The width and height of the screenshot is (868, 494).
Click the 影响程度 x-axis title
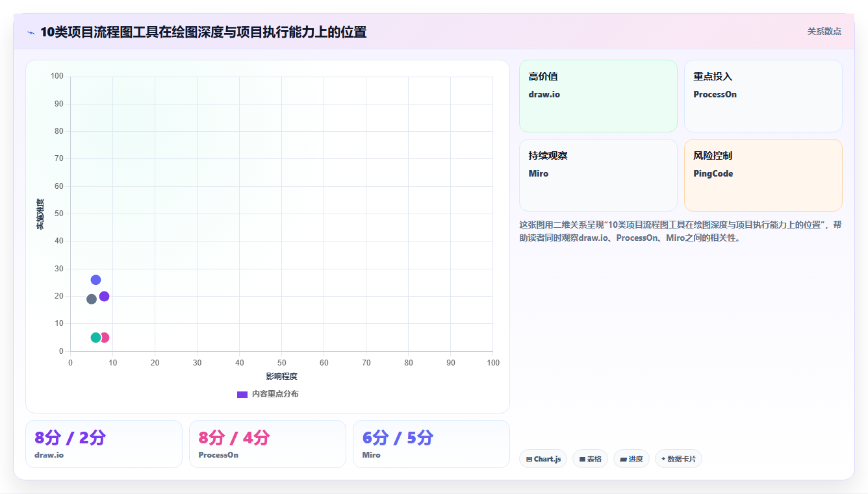pos(281,377)
